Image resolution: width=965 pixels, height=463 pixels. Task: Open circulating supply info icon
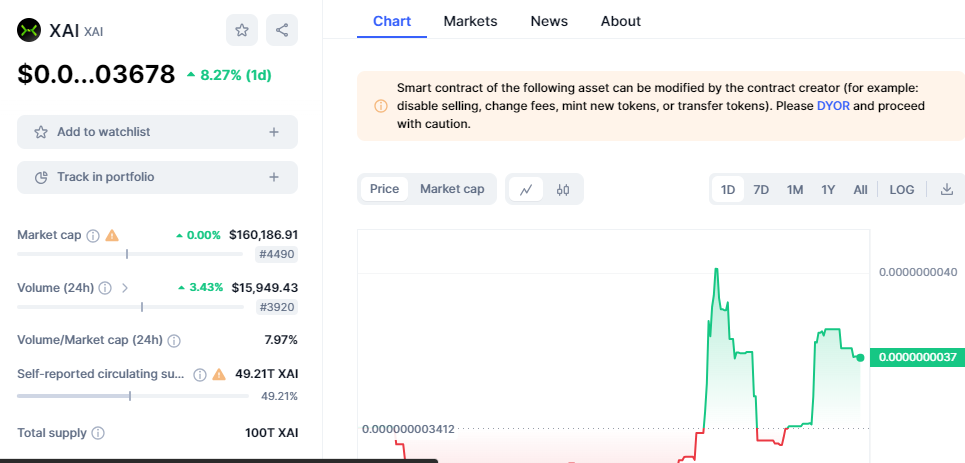(x=199, y=374)
